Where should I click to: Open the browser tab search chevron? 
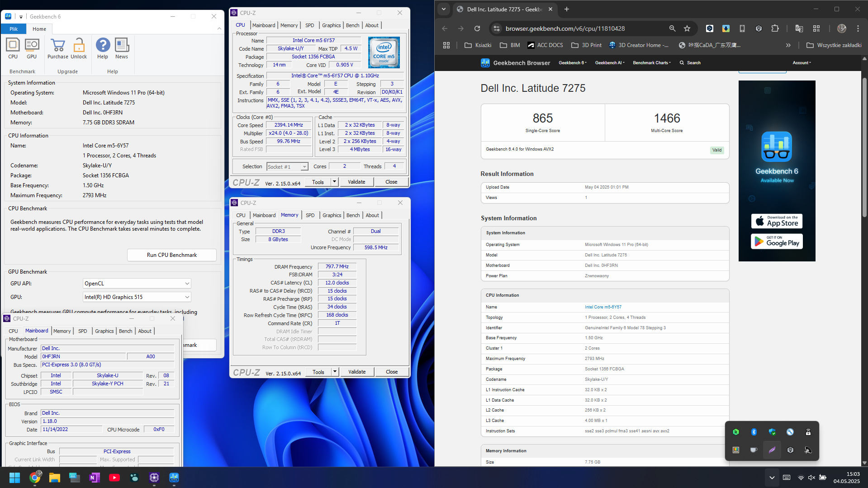[444, 9]
